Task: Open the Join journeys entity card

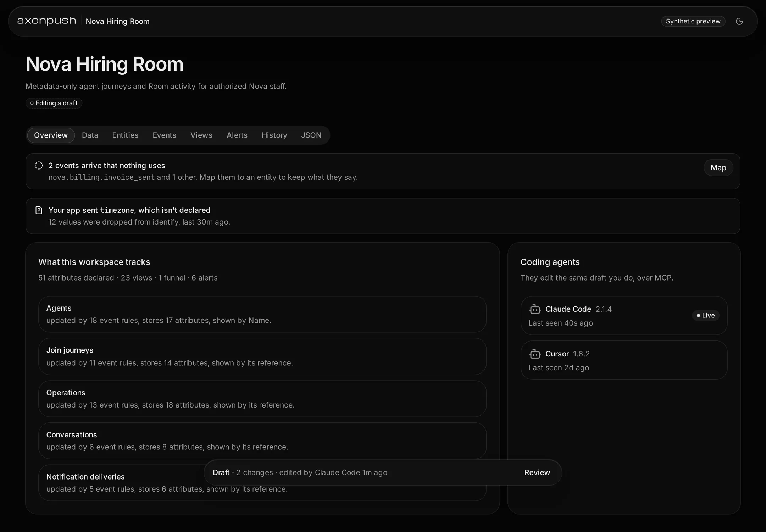Action: pos(262,356)
